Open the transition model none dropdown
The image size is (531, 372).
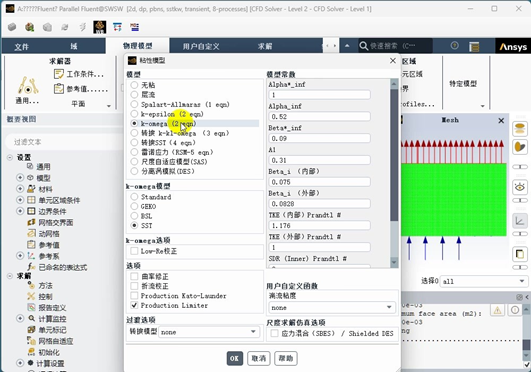209,332
